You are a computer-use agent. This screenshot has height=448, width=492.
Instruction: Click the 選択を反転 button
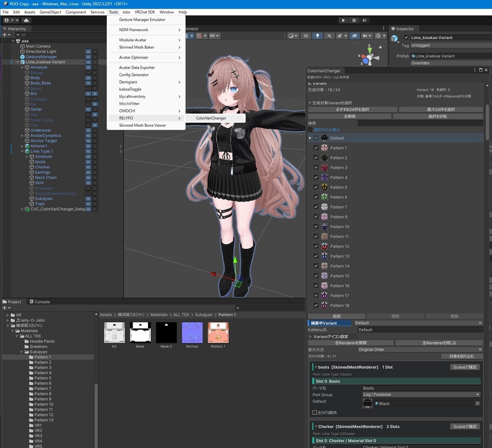437,116
